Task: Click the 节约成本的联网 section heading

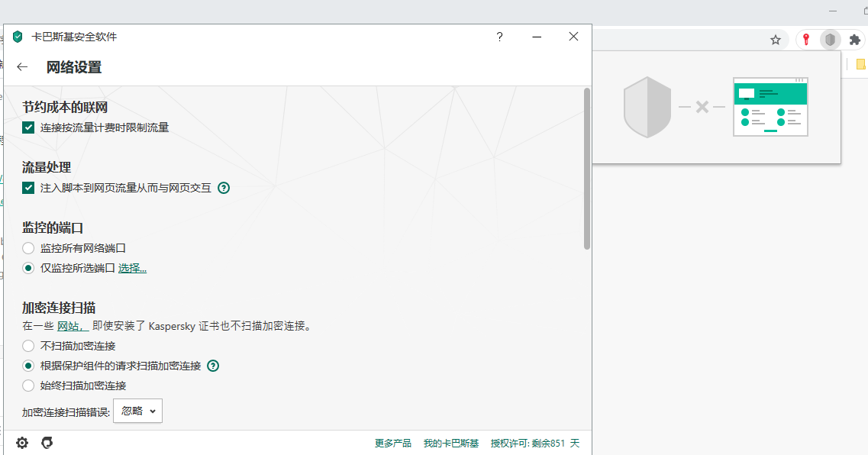Action: (x=65, y=107)
